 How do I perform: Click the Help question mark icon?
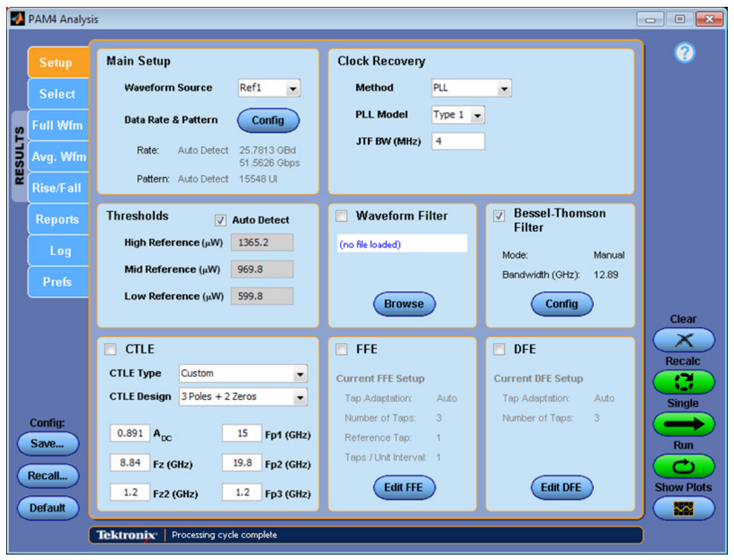(x=684, y=54)
